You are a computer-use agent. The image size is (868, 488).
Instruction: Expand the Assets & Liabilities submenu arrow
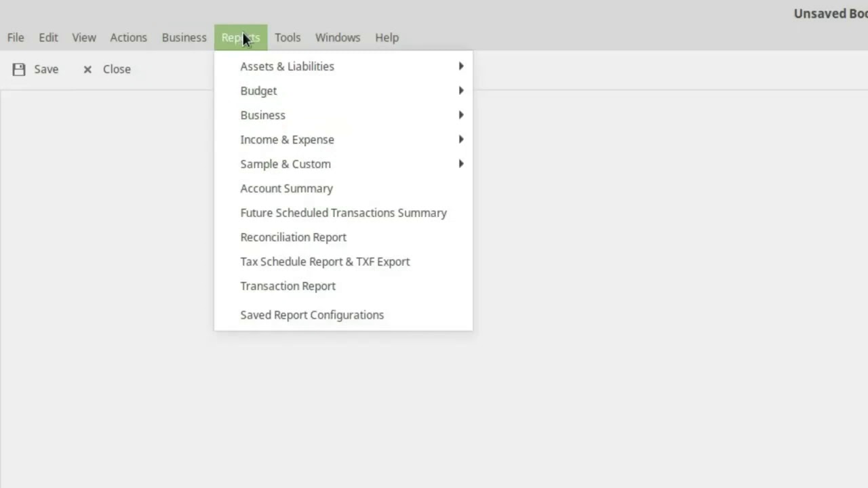[x=461, y=66]
